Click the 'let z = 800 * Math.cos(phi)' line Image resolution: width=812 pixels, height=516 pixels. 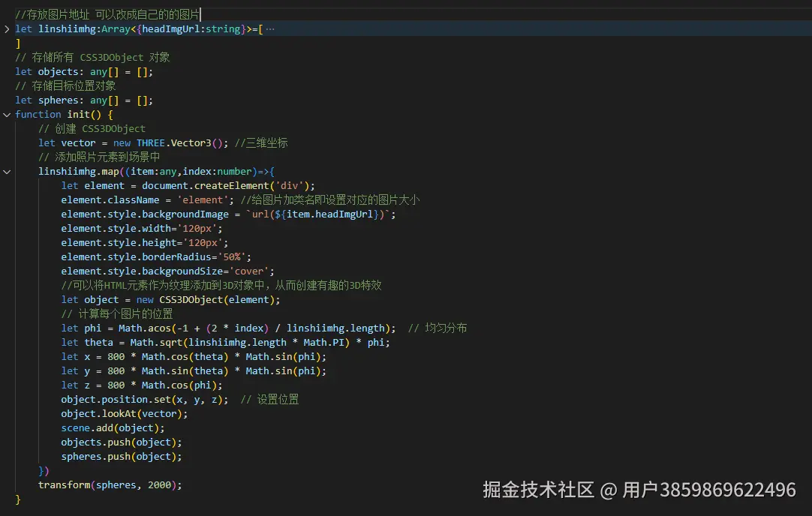point(142,385)
